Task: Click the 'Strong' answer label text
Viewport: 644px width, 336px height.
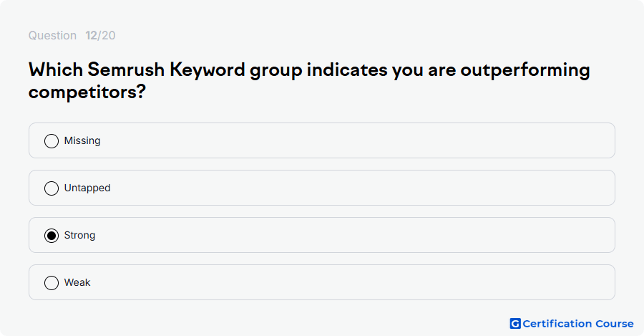Action: 79,235
